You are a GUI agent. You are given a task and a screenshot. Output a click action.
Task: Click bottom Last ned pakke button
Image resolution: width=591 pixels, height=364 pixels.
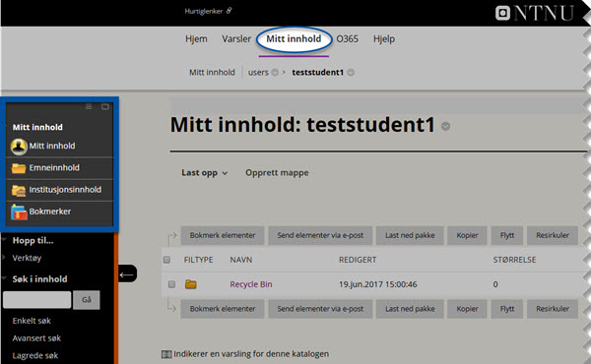click(410, 309)
